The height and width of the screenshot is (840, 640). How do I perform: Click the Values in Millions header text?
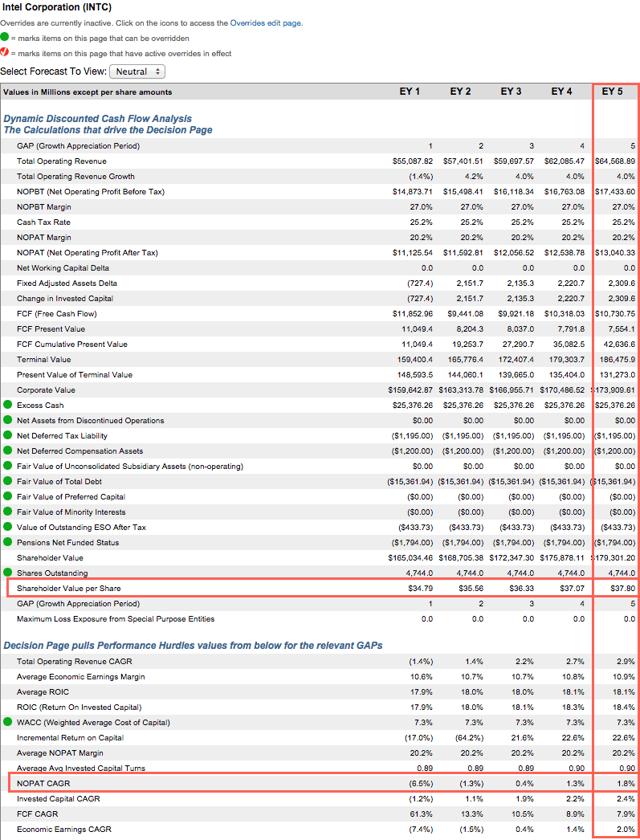coord(88,92)
